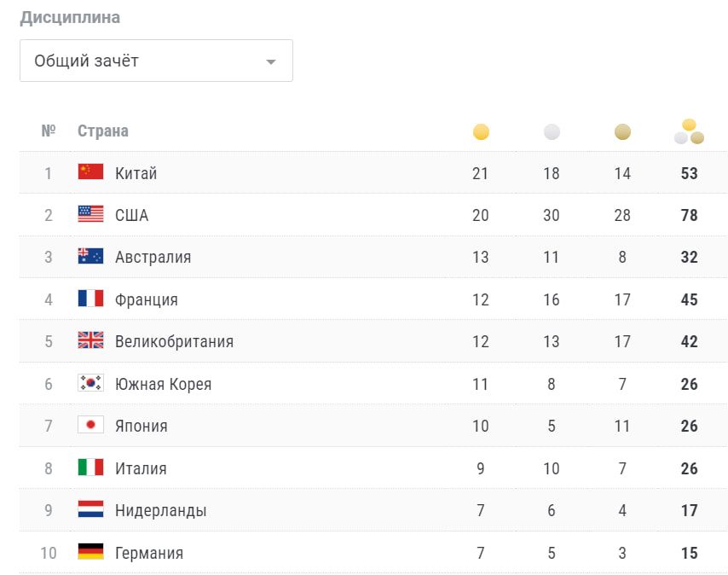Select the Нидерланды row name

point(160,510)
